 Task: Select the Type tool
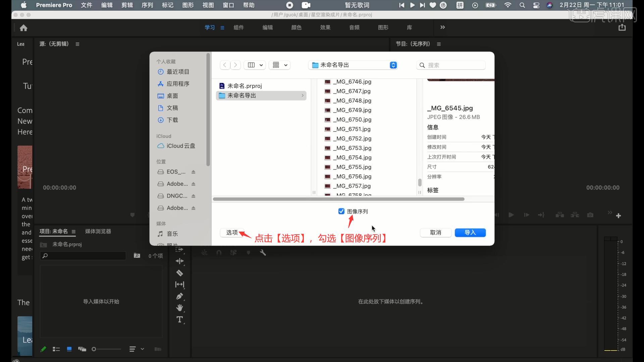180,319
